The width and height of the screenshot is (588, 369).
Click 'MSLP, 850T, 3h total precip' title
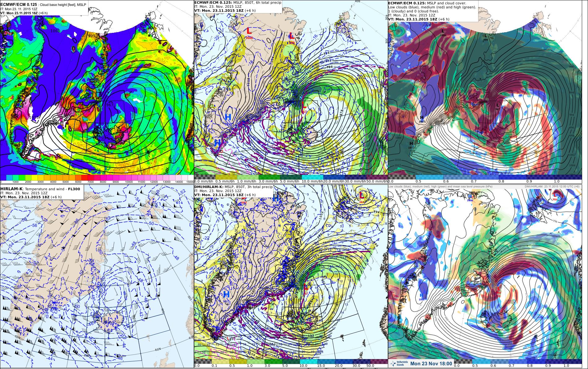(249, 187)
